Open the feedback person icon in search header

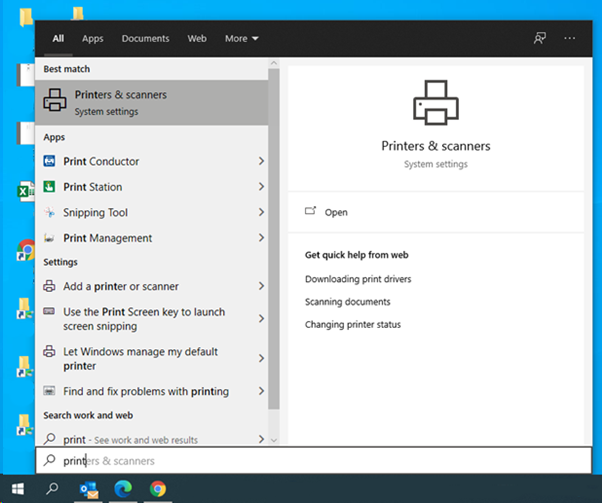pos(540,38)
